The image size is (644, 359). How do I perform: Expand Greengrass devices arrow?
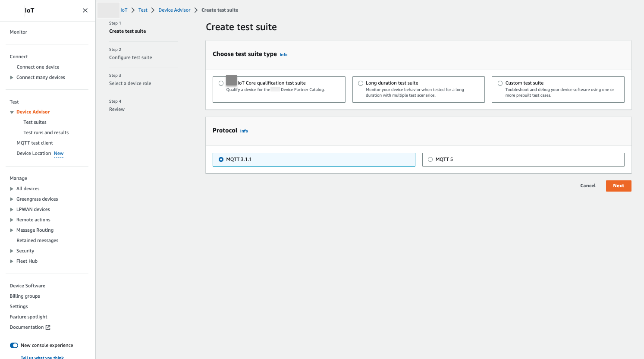(x=12, y=199)
